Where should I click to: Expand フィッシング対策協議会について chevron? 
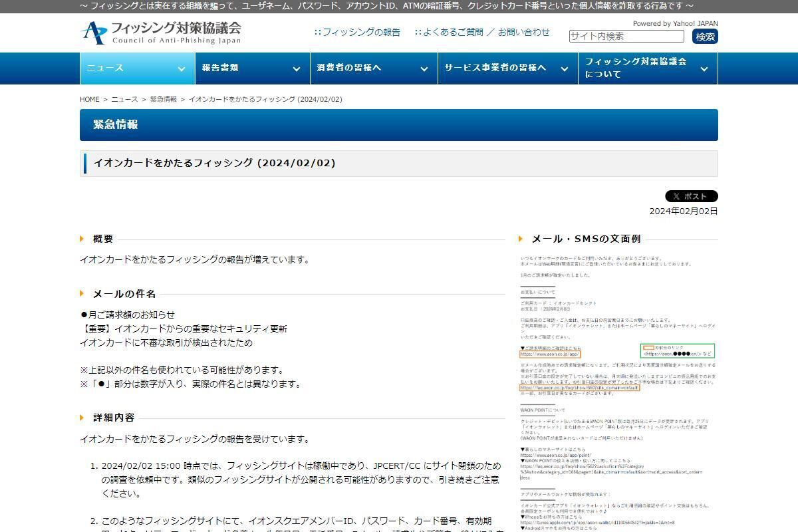(704, 68)
